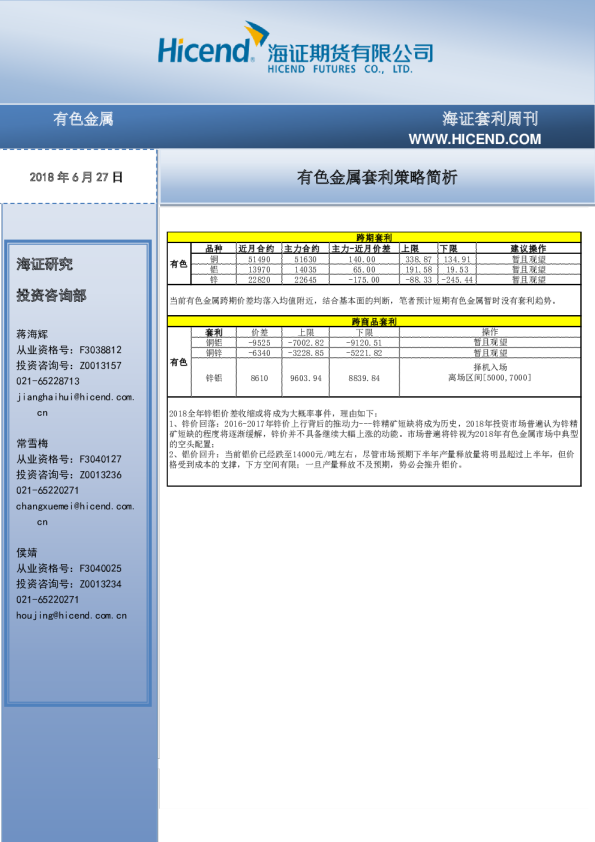Click paragraph starting 2018全年锌铝价差收缩
The width and height of the screenshot is (595, 842).
[374, 439]
